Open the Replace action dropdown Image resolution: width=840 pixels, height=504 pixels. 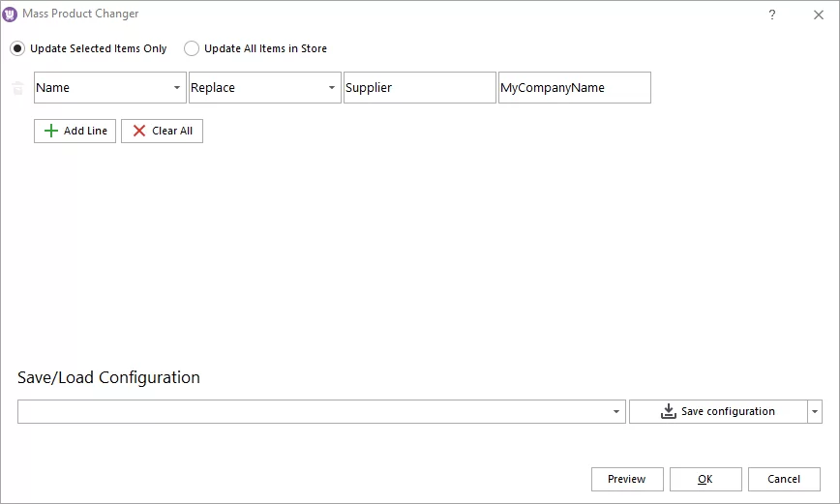point(331,88)
